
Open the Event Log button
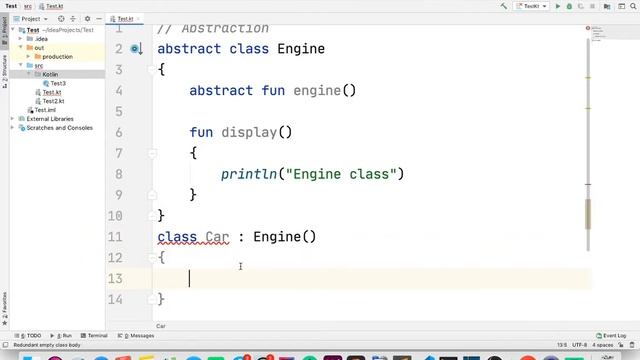click(x=611, y=336)
